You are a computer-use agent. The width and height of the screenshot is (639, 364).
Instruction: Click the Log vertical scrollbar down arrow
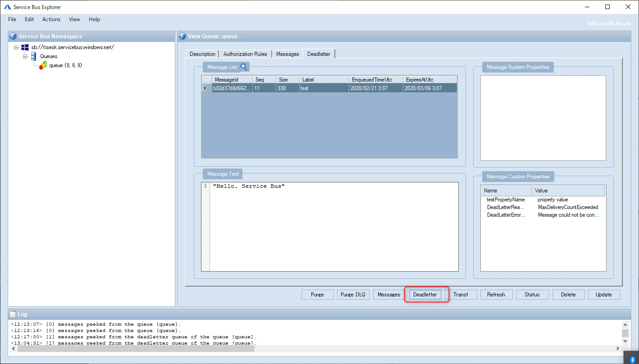(625, 341)
